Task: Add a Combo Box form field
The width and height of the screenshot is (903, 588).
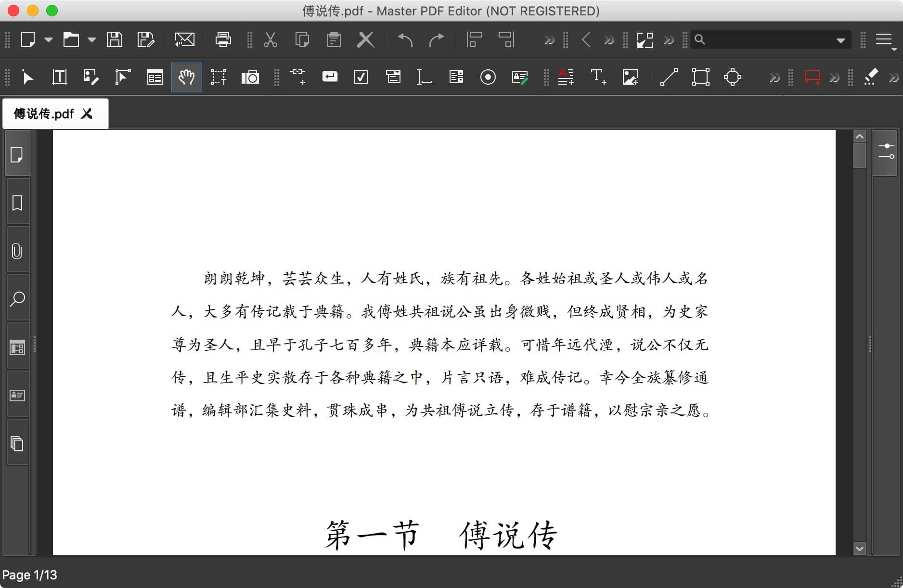Action: pos(393,77)
